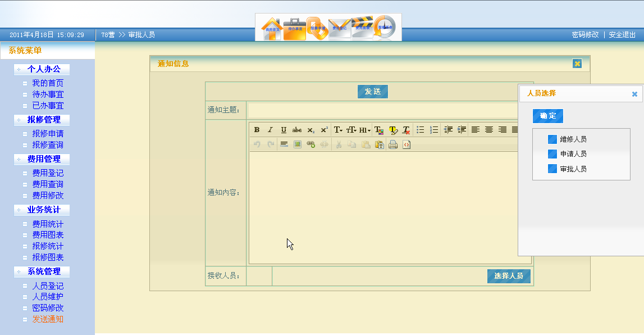644x335 pixels.
Task: Insert a hyperlink using the link icon
Action: point(310,144)
